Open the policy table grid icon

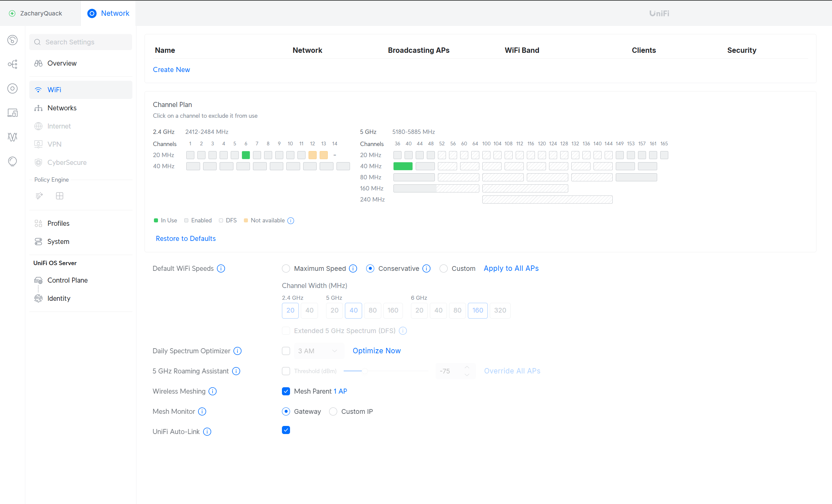[x=59, y=196]
